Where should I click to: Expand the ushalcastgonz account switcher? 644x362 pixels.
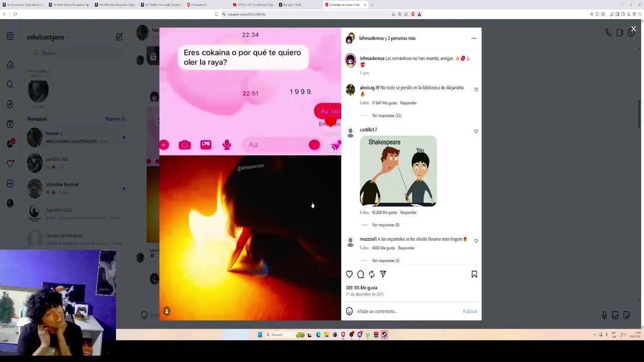click(x=48, y=37)
